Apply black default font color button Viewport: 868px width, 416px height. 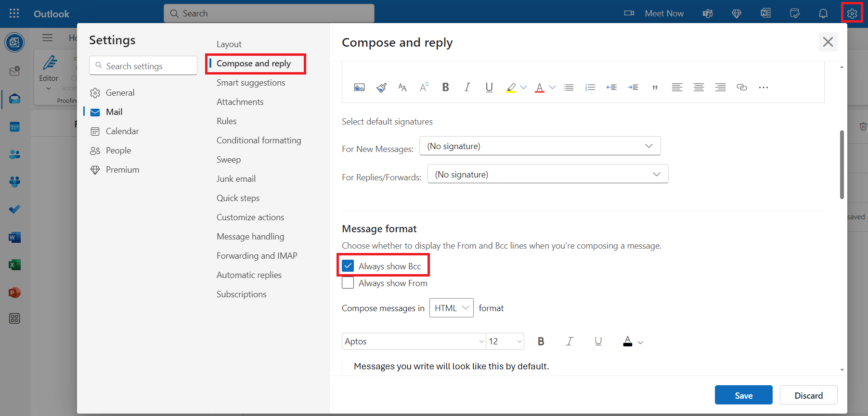tap(628, 341)
